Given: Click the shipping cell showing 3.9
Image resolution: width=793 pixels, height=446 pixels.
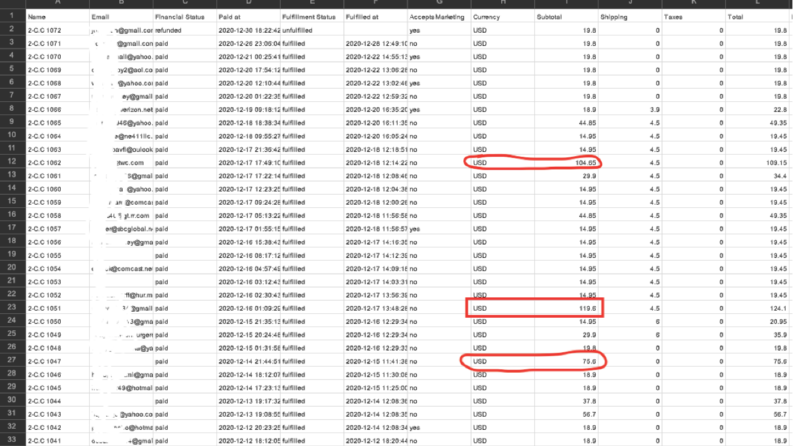Looking at the screenshot, I should coord(630,110).
